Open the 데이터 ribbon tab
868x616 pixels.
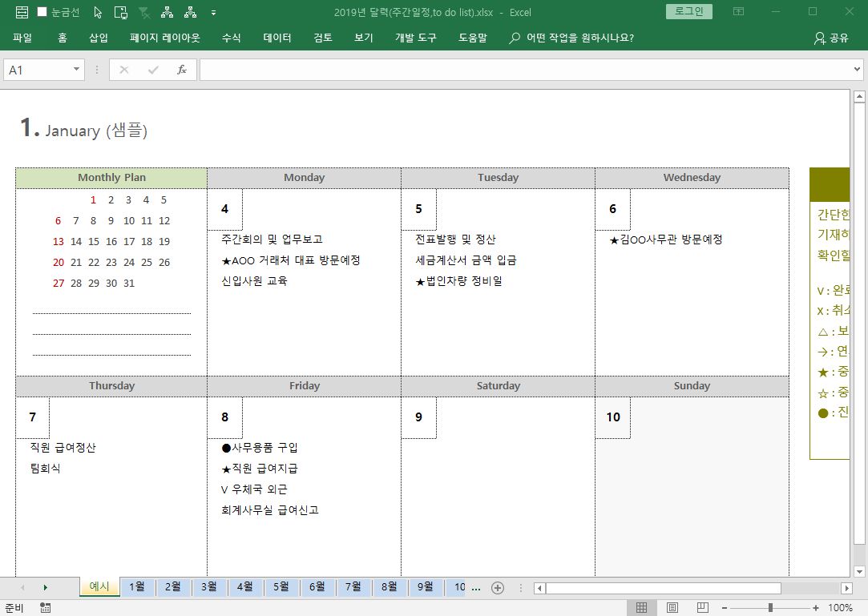pos(277,38)
